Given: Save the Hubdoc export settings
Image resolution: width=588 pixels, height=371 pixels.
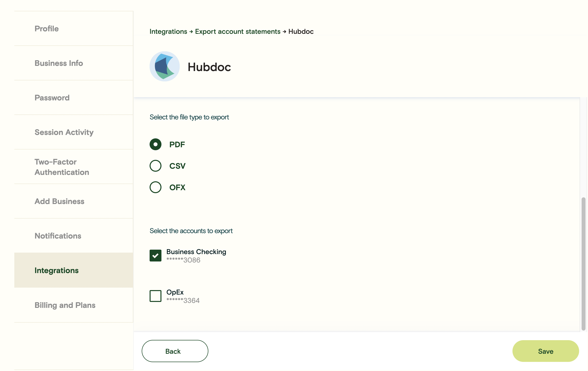Looking at the screenshot, I should [x=546, y=351].
